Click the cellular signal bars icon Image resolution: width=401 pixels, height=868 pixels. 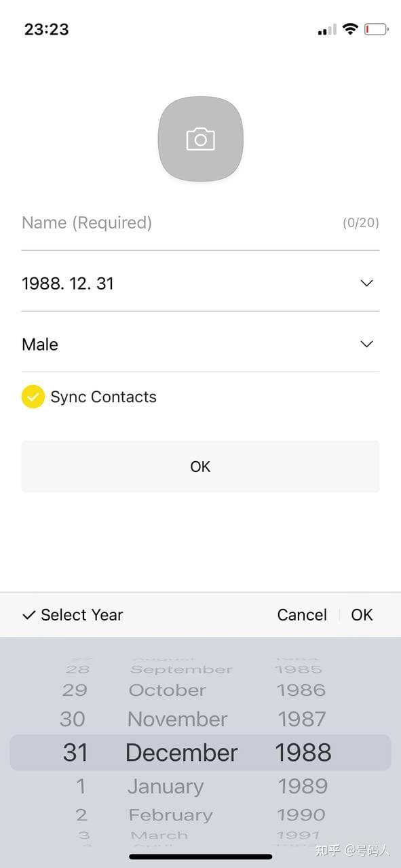tap(325, 29)
